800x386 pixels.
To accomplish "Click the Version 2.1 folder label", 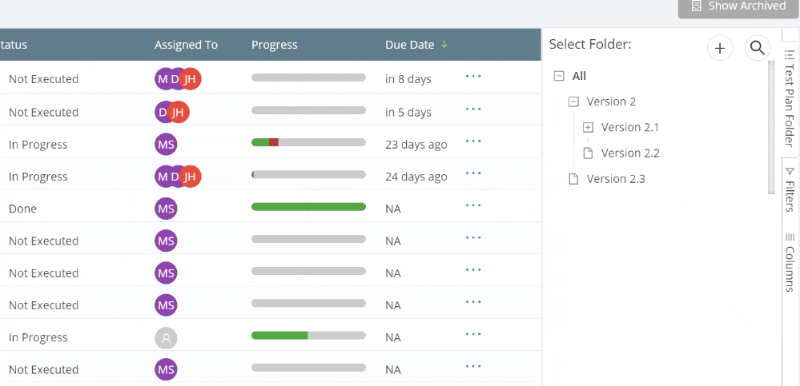I will (630, 127).
